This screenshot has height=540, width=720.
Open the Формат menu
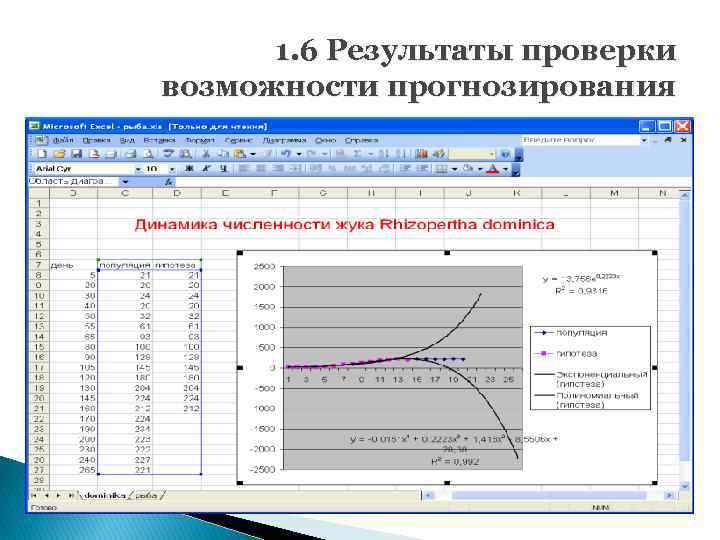click(x=199, y=140)
